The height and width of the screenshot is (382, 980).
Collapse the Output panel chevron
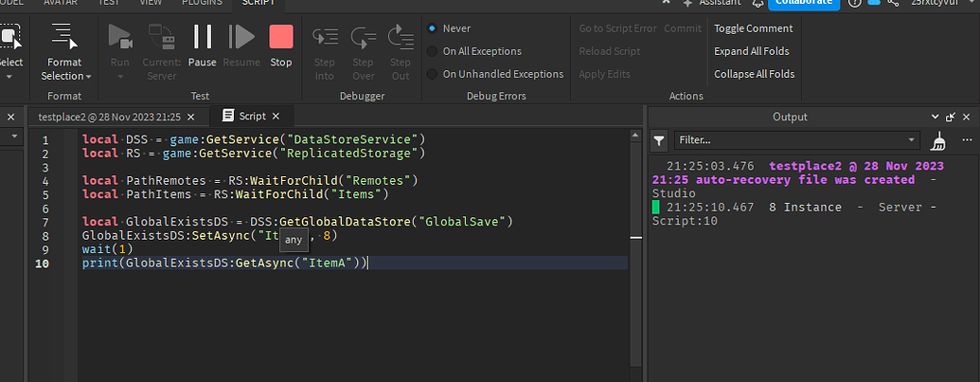pyautogui.click(x=935, y=117)
